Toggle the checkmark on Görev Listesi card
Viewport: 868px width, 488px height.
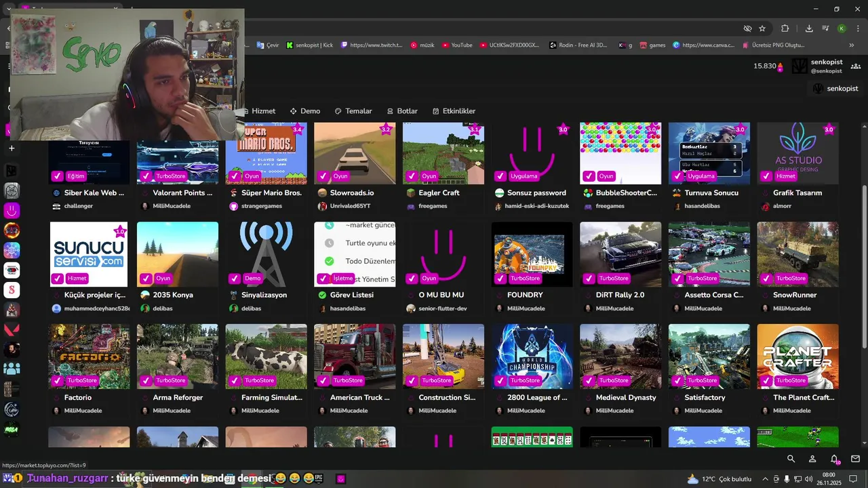[323, 279]
